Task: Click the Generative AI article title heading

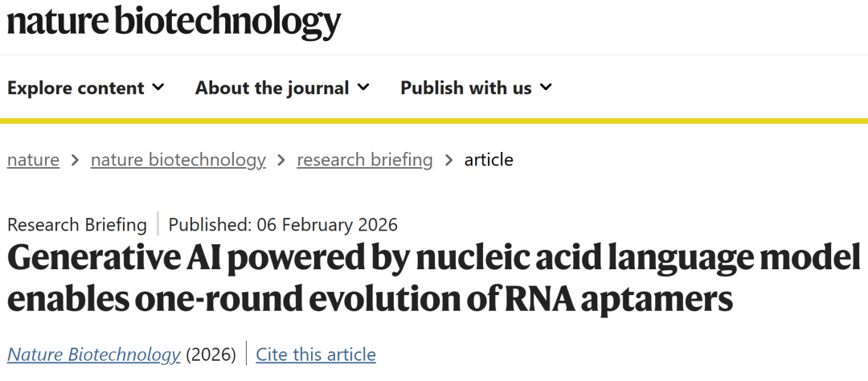Action: 433,278
